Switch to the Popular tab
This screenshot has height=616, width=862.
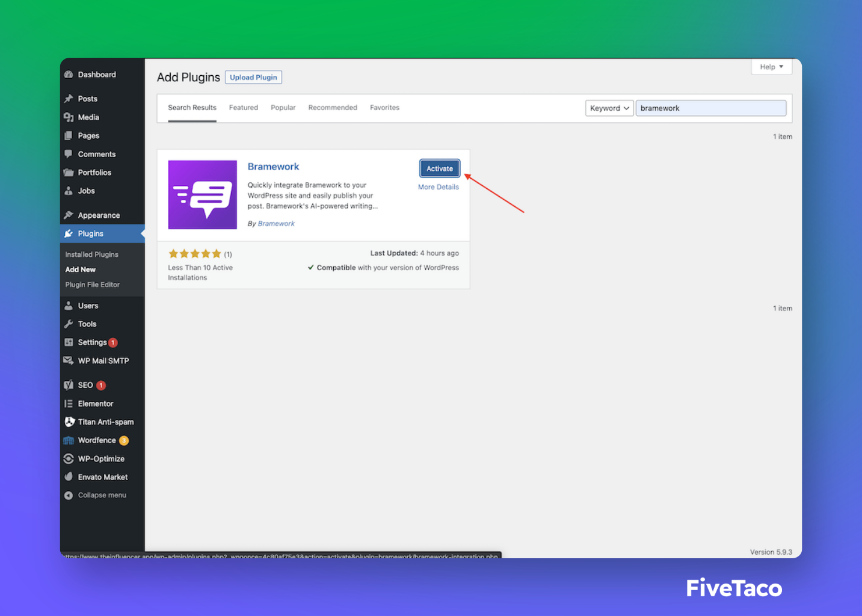click(x=283, y=108)
